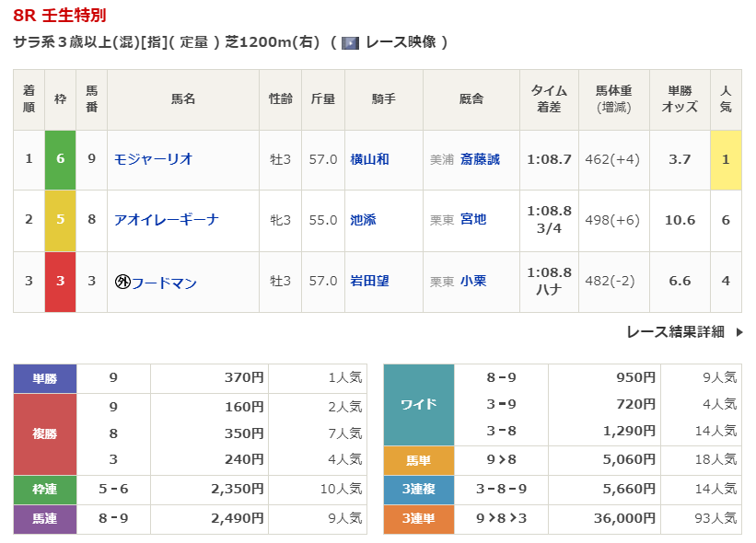
Task: Click the teal ワイド payout label
Action: click(x=418, y=404)
